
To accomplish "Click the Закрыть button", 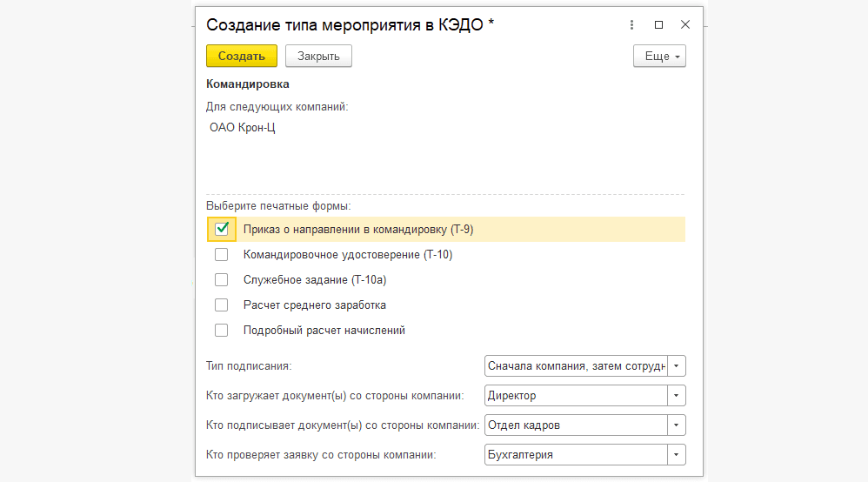I will 318,56.
